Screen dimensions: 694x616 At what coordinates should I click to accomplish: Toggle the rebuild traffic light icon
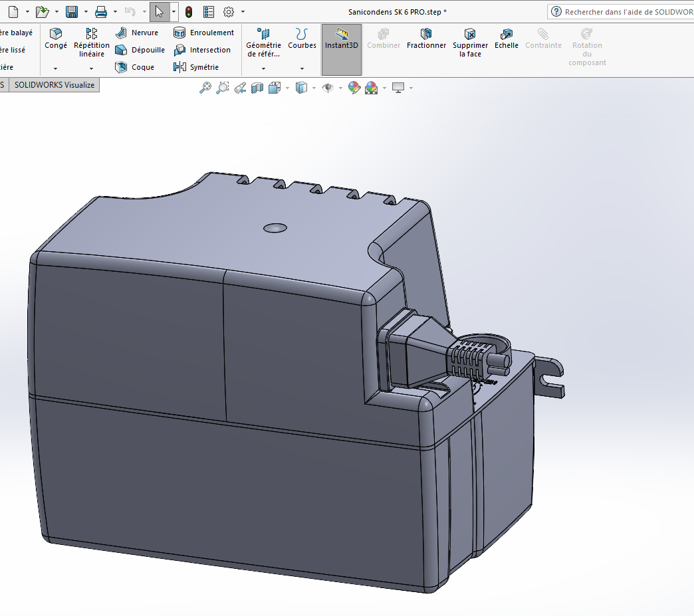coord(189,12)
